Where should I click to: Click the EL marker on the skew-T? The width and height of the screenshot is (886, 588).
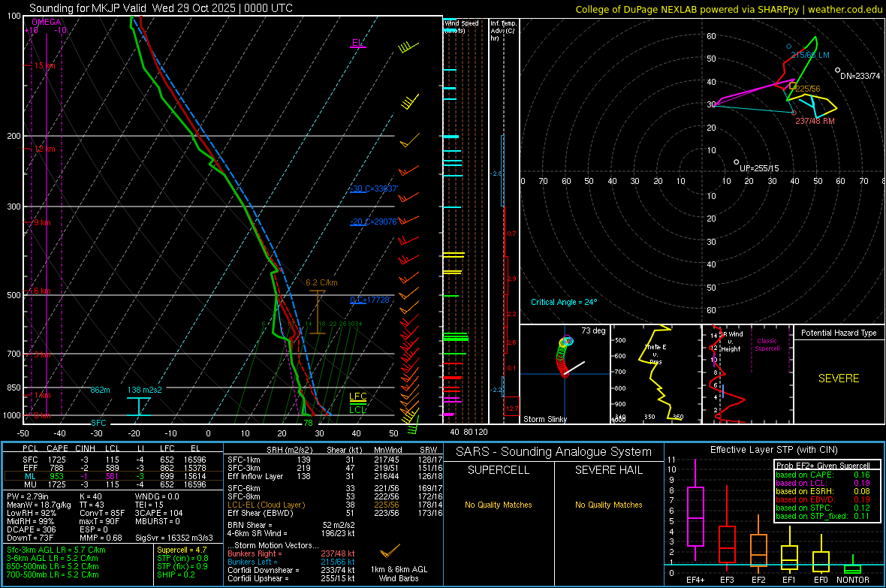pyautogui.click(x=357, y=44)
